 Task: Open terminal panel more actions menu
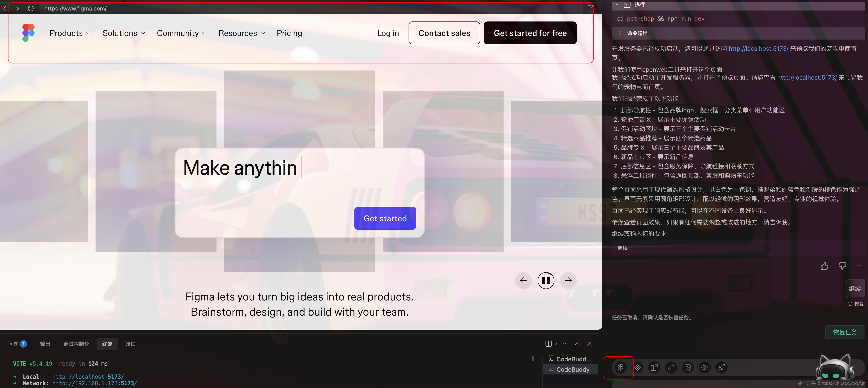tap(565, 344)
